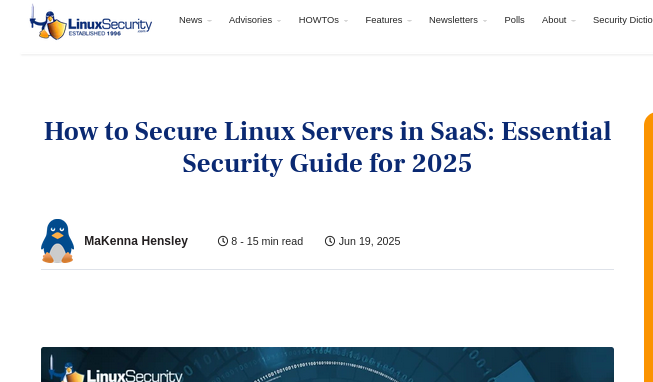Click the Jun 19, 2025 date text
The width and height of the screenshot is (653, 382).
(x=369, y=241)
